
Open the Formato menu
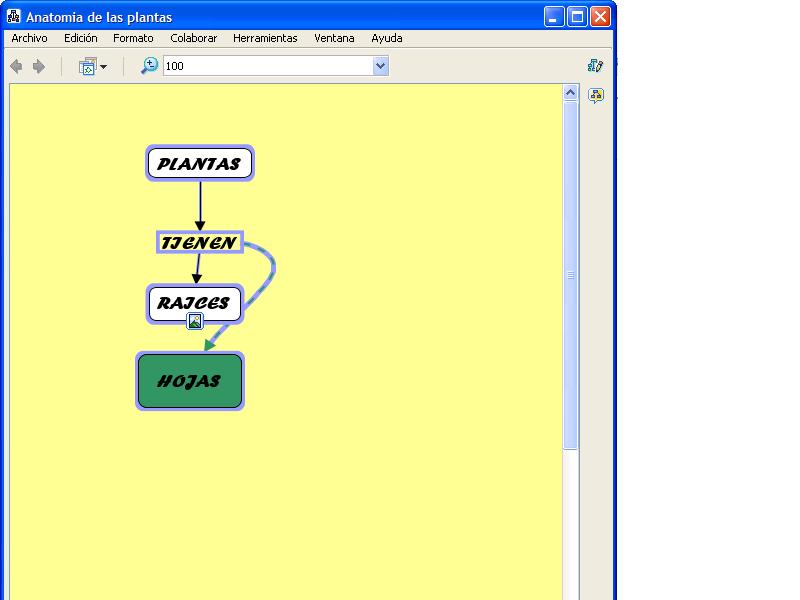[133, 38]
